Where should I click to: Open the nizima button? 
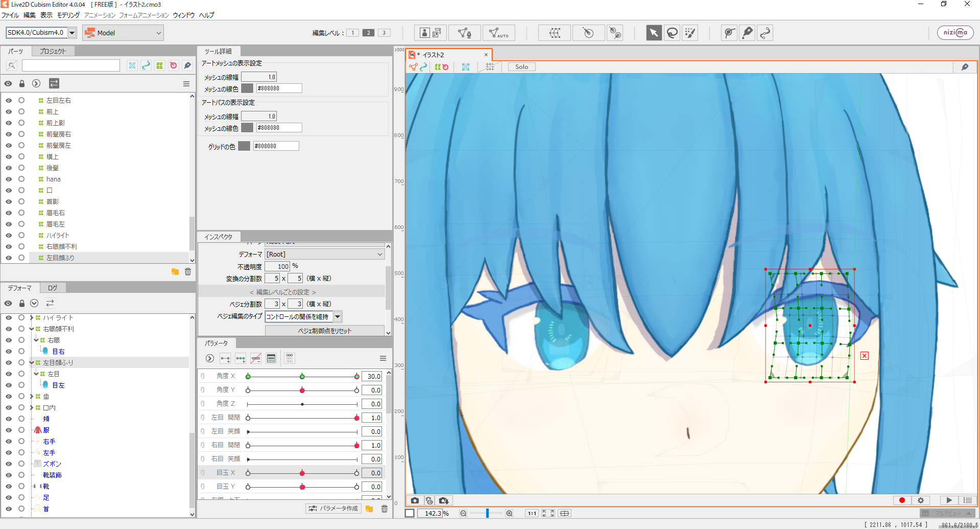pos(955,33)
